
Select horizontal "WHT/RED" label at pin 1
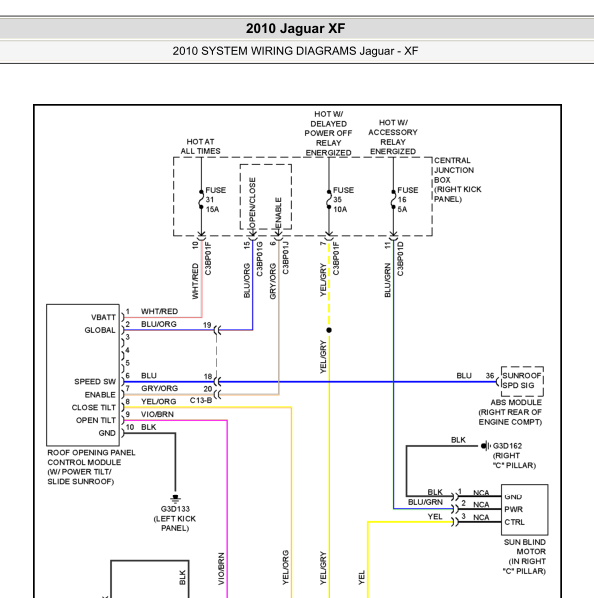pyautogui.click(x=159, y=311)
